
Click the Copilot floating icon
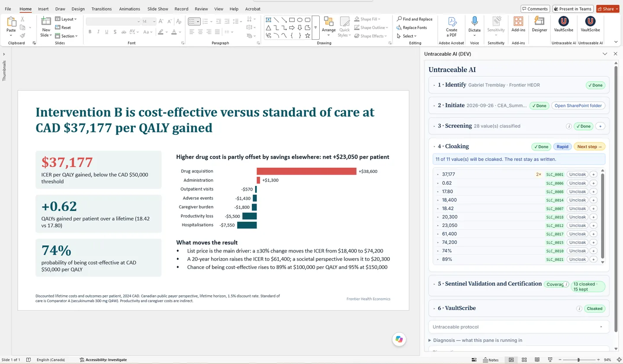tap(399, 339)
